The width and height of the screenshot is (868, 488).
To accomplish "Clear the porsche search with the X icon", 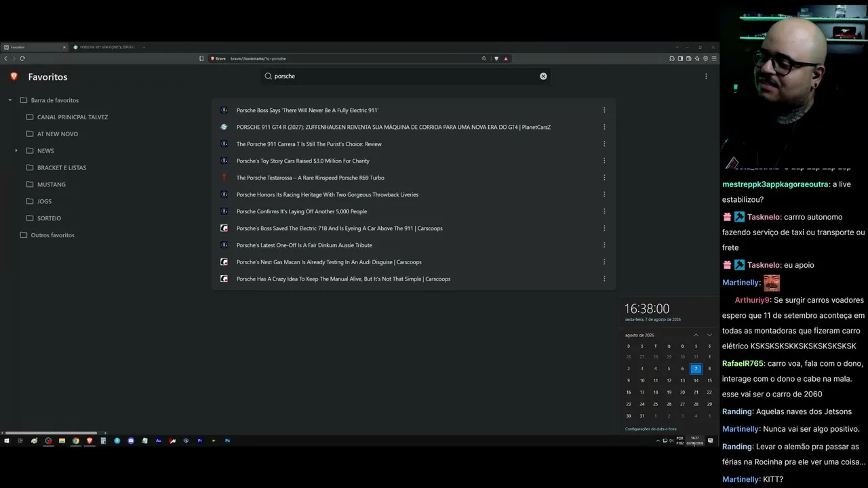I will (x=543, y=77).
